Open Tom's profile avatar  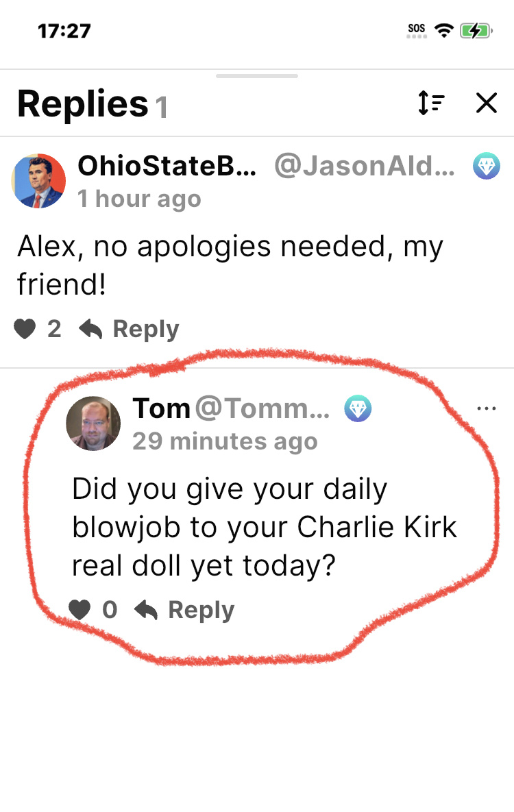tap(93, 423)
